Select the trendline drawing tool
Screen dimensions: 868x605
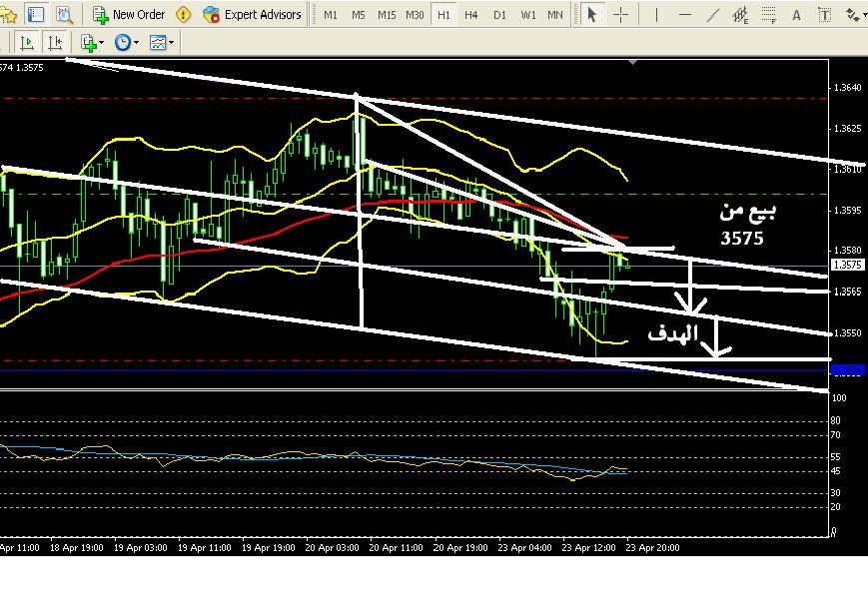(x=712, y=15)
